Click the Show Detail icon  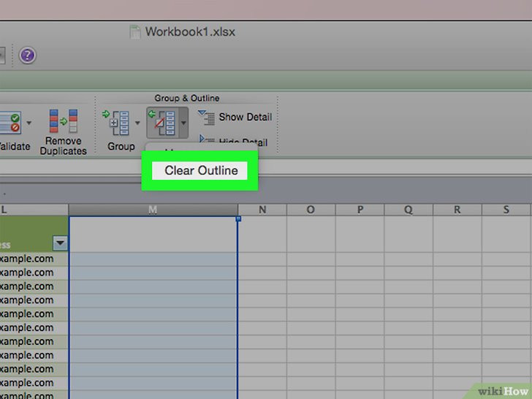(x=206, y=117)
